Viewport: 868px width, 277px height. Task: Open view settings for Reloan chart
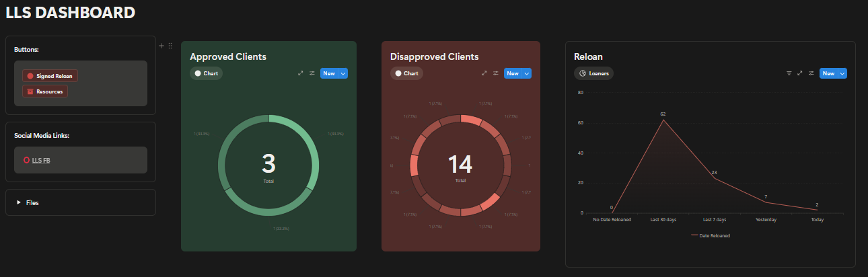(x=811, y=73)
